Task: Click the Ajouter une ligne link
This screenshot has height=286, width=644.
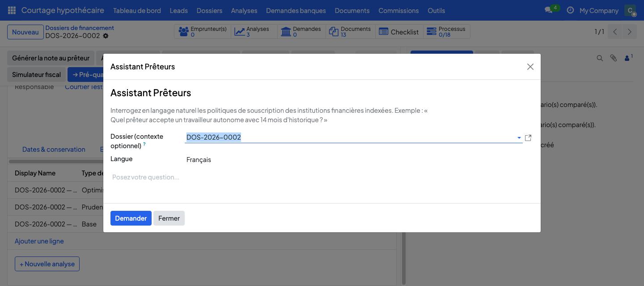Action: tap(39, 241)
